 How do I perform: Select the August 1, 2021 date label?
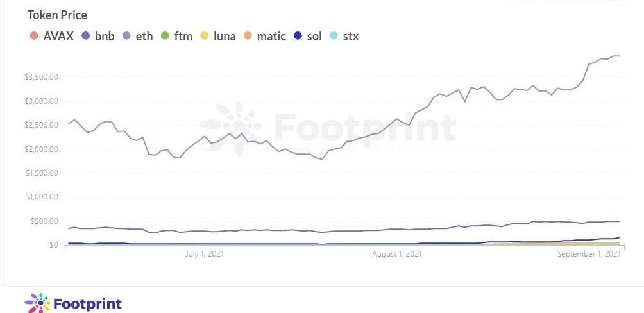[x=396, y=254]
